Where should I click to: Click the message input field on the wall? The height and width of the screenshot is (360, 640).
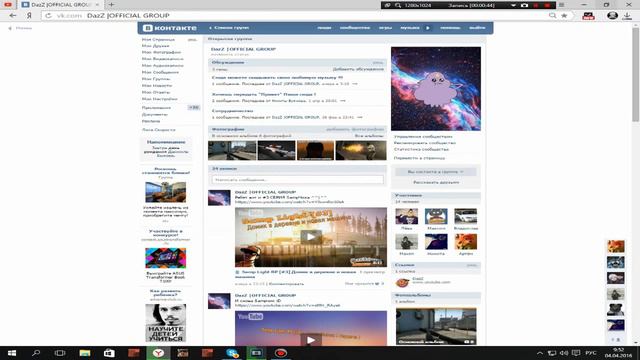pos(298,180)
